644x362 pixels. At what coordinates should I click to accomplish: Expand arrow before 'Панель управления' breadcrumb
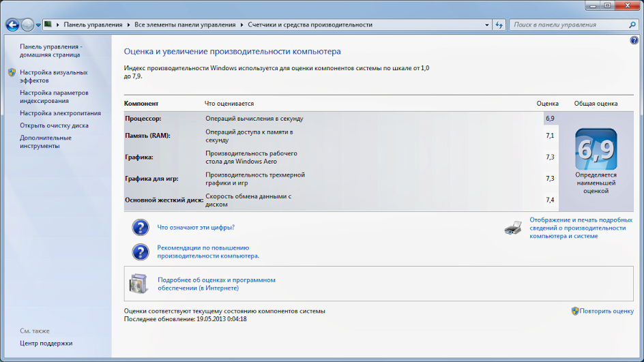pos(58,25)
